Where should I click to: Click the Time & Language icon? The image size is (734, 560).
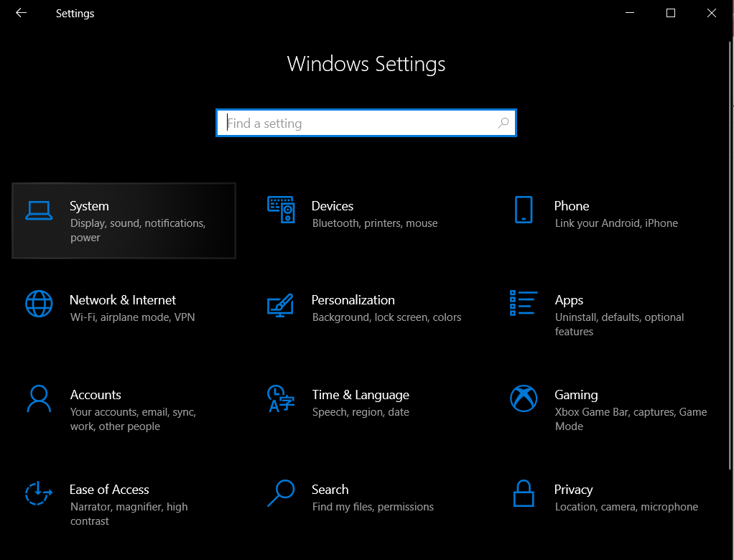click(280, 398)
